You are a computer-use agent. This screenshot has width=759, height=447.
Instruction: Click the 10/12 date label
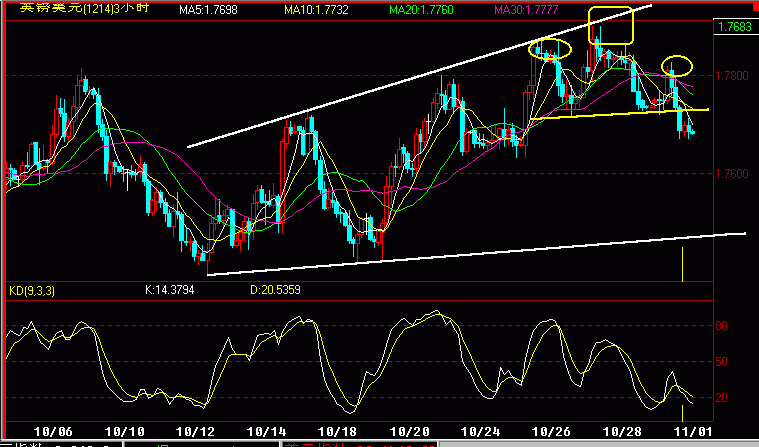195,431
